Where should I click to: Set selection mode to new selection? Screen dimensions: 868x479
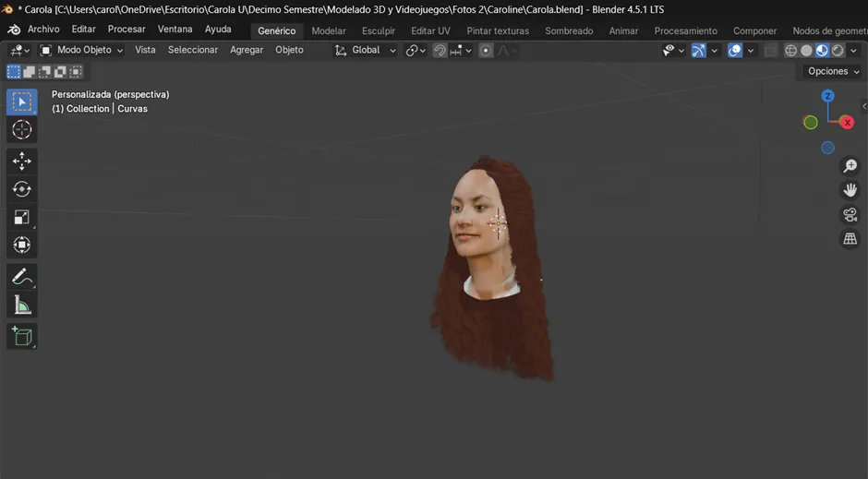coord(13,71)
